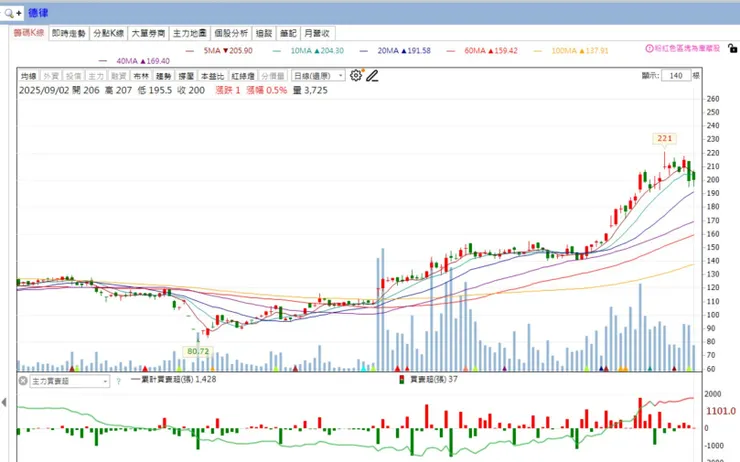This screenshot has width=740, height=462.
Task: Open the 大量券商 tab
Action: tap(148, 34)
